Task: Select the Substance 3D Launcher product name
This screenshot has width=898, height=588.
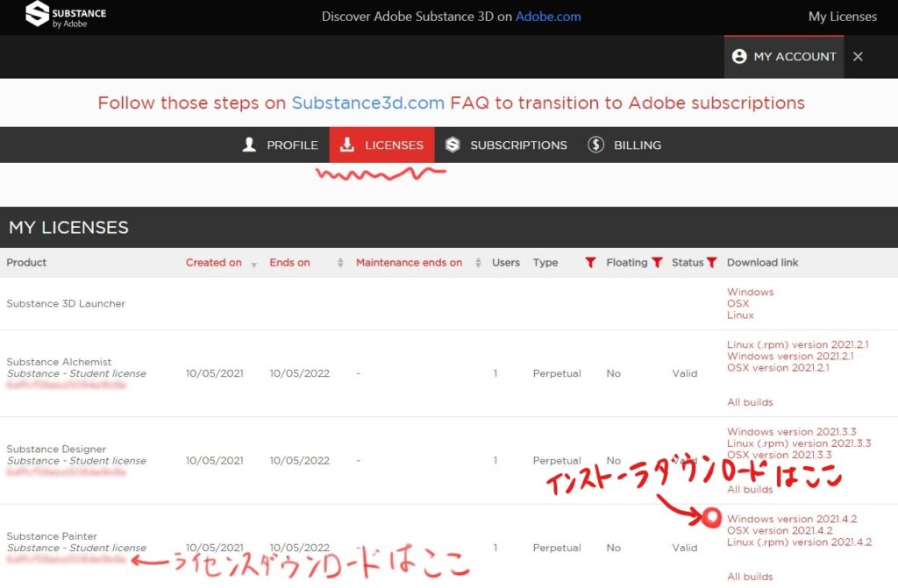Action: click(66, 303)
